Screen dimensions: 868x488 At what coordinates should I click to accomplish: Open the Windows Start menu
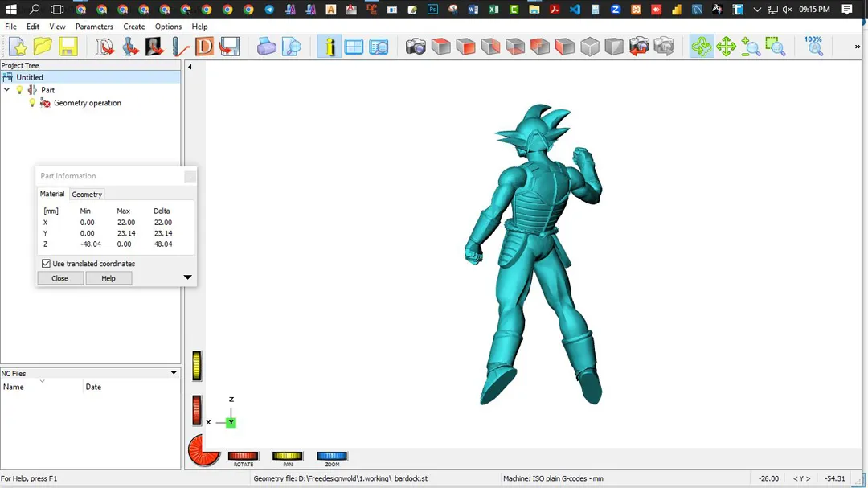[11, 10]
